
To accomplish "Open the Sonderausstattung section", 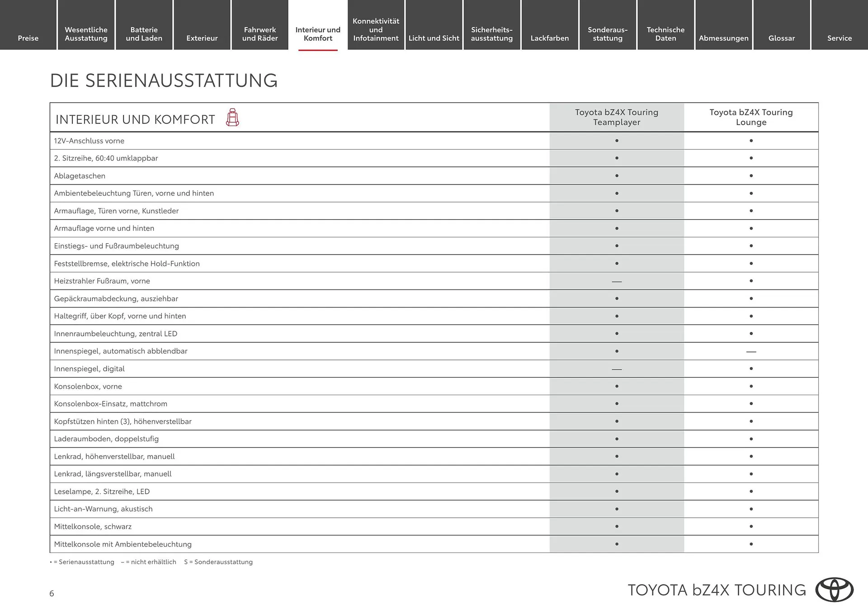I will [608, 34].
